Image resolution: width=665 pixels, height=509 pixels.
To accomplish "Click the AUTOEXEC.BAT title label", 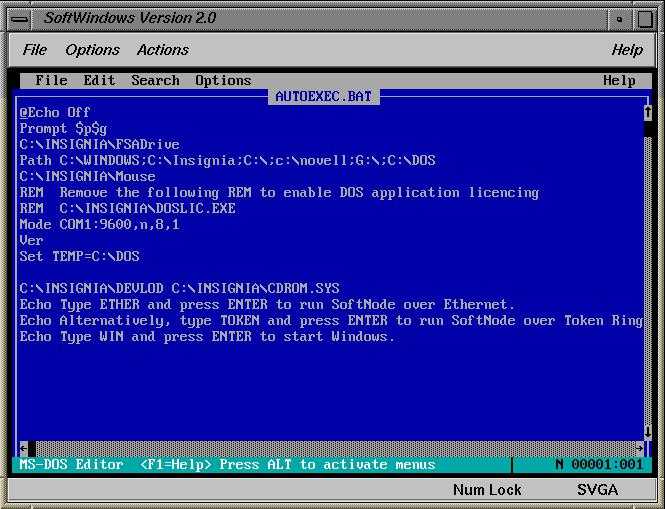I will (x=324, y=97).
